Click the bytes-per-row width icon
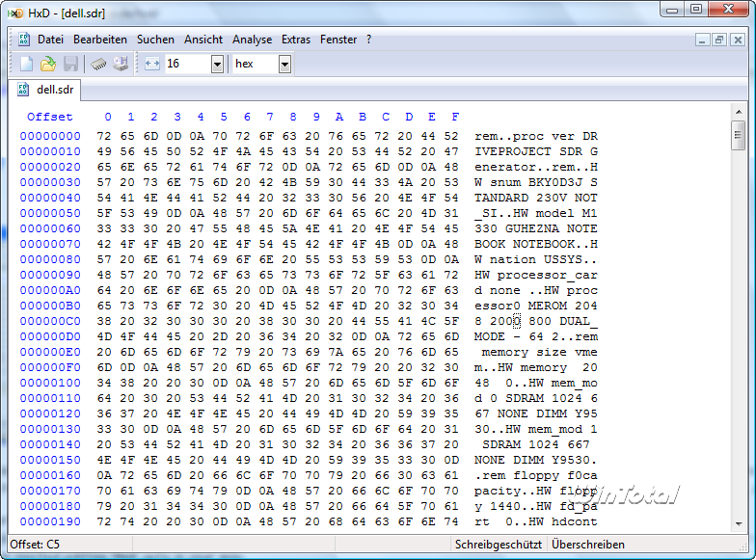756x560 pixels. pos(152,64)
